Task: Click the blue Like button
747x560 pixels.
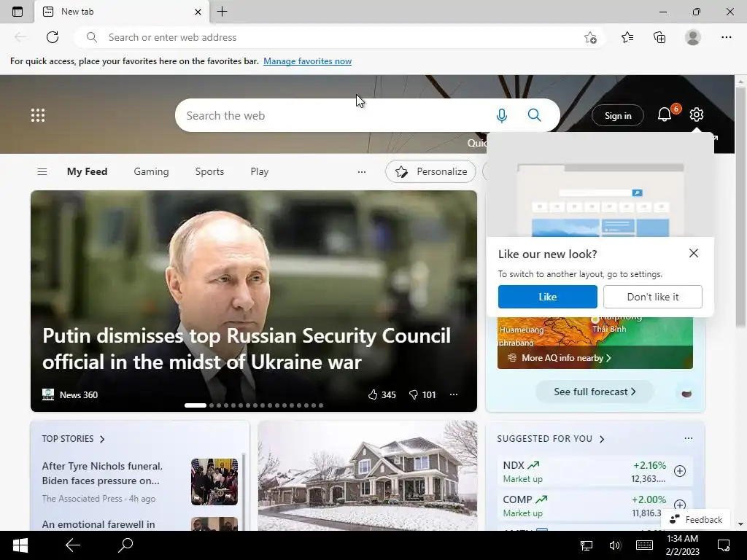Action: [547, 297]
